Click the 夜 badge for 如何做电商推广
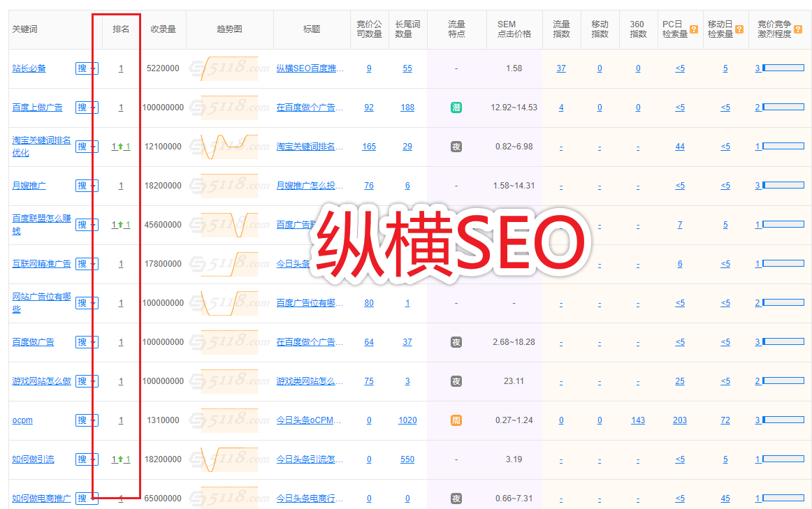The width and height of the screenshot is (812, 509). (456, 498)
